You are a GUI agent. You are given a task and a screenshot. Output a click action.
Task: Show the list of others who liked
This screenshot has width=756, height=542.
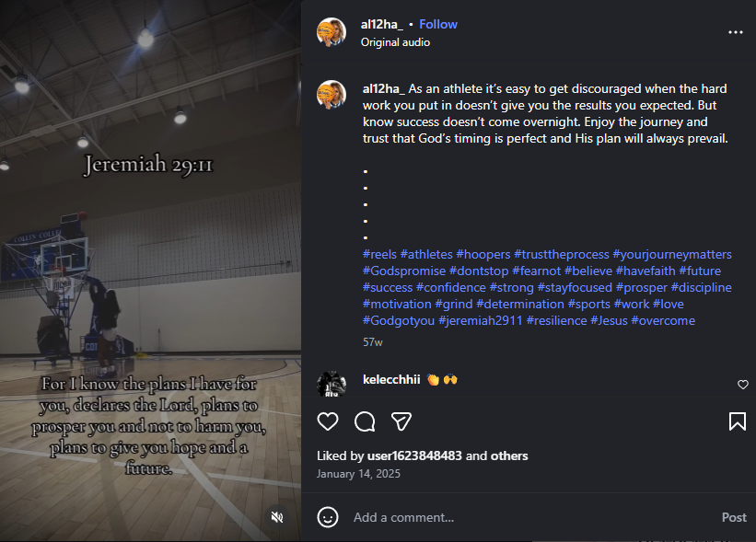pos(509,456)
